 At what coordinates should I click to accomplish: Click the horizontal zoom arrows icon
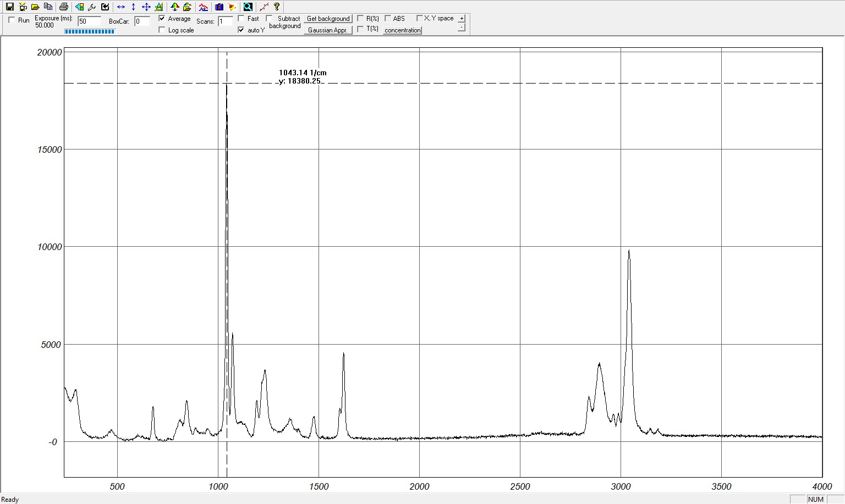[x=121, y=7]
